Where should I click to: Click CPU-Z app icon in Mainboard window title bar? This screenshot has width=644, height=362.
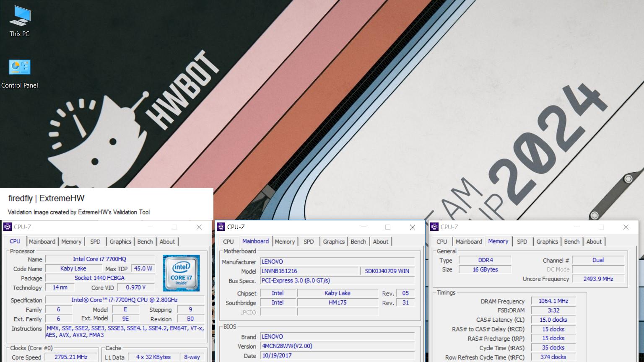pos(221,227)
